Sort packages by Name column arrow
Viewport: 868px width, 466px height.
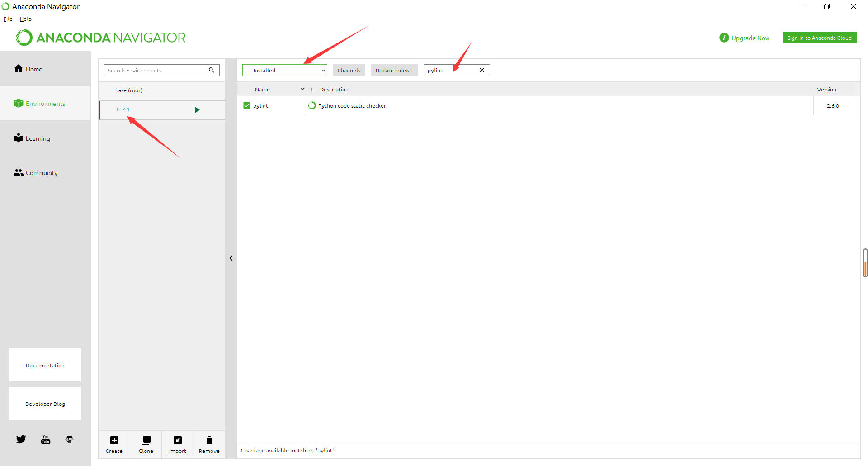pos(302,89)
